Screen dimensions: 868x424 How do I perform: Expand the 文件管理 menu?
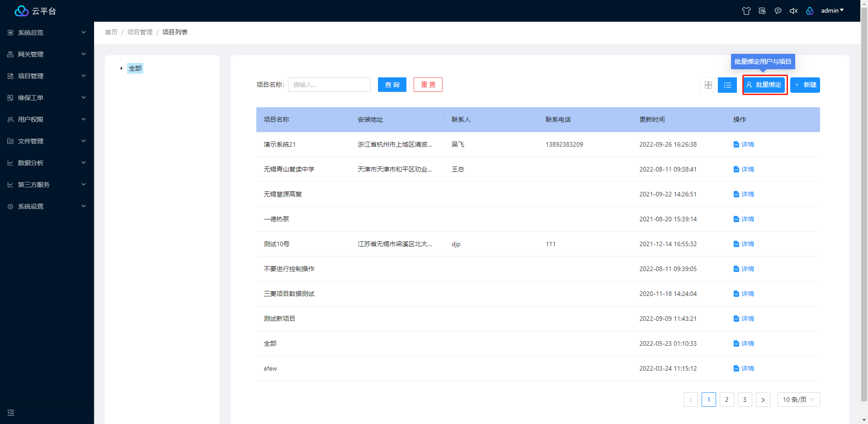click(47, 141)
